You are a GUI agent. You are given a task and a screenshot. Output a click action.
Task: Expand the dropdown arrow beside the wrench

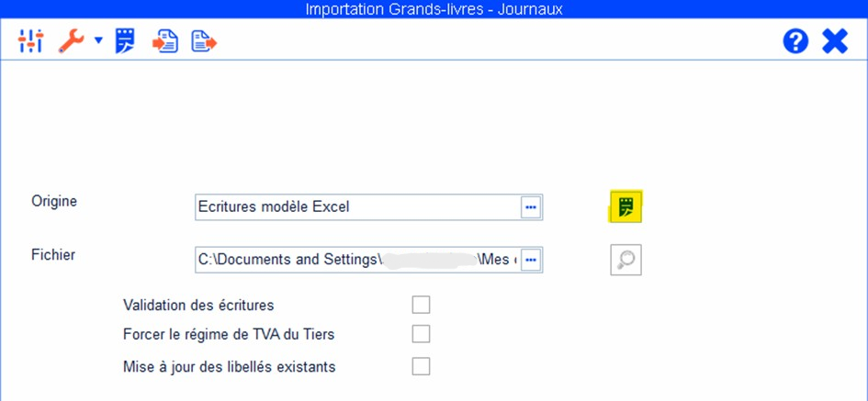tap(98, 42)
